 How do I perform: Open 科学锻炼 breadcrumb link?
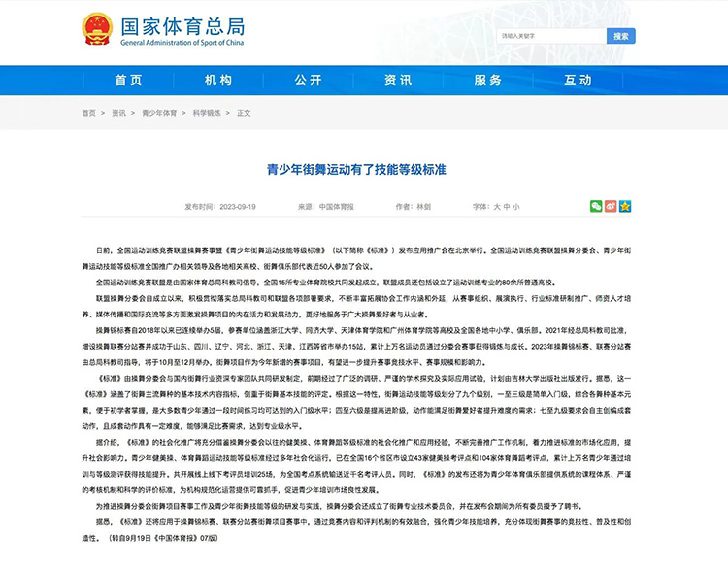pos(208,113)
